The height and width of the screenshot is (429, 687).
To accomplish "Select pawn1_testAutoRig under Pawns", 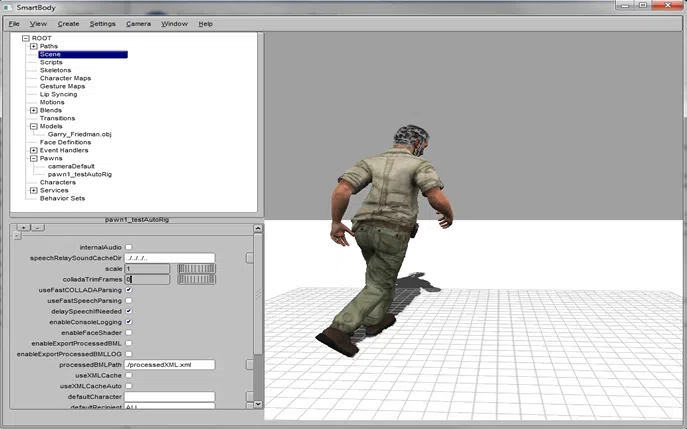I will pyautogui.click(x=79, y=174).
